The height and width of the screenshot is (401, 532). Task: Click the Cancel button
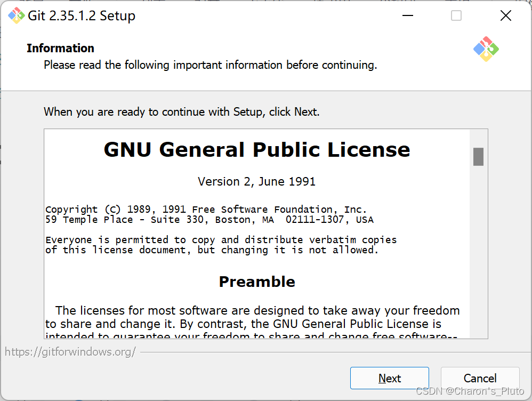pos(480,378)
